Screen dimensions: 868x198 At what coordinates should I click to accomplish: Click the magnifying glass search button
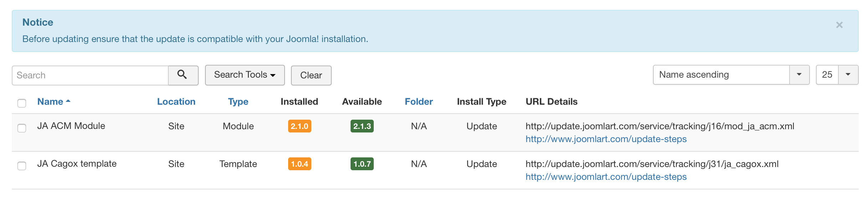point(183,75)
